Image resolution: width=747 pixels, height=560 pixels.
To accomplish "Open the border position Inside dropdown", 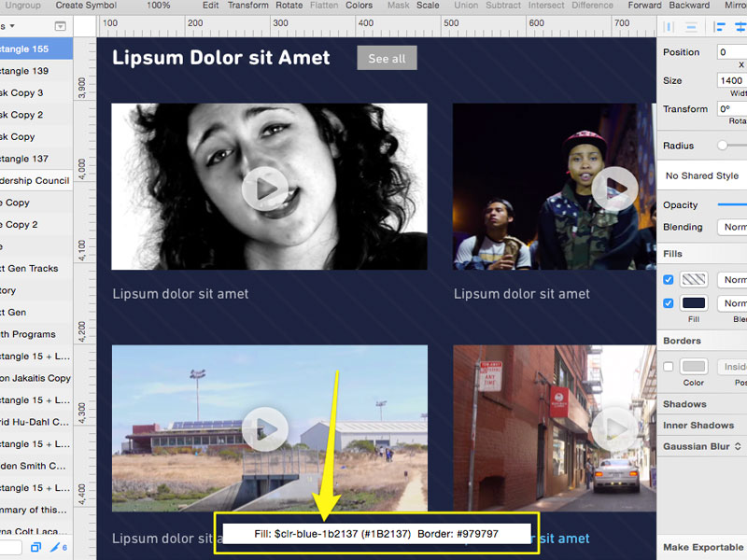I will coord(732,366).
